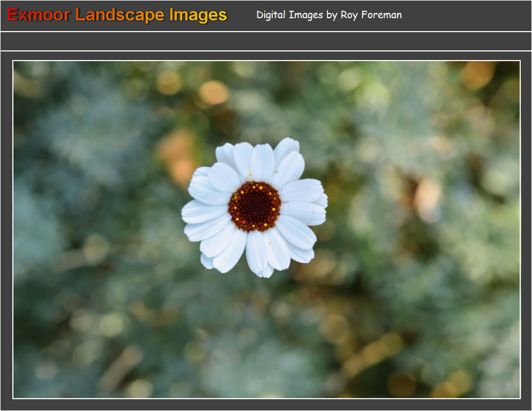Click the word Exmoor in the heading
This screenshot has width=532, height=411.
click(x=39, y=15)
